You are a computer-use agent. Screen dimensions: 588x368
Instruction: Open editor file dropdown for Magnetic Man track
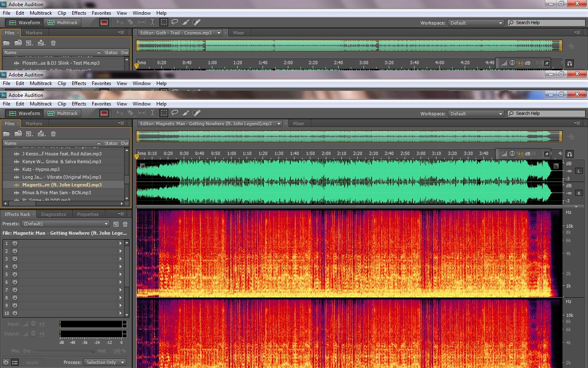click(279, 123)
